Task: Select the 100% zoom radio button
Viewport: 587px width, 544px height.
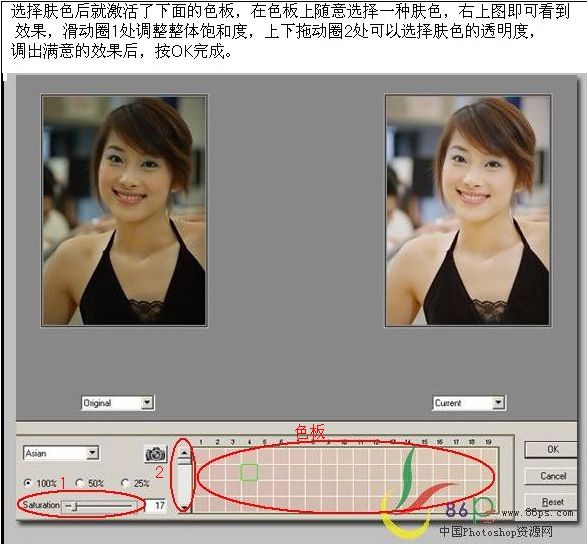Action: pos(27,483)
